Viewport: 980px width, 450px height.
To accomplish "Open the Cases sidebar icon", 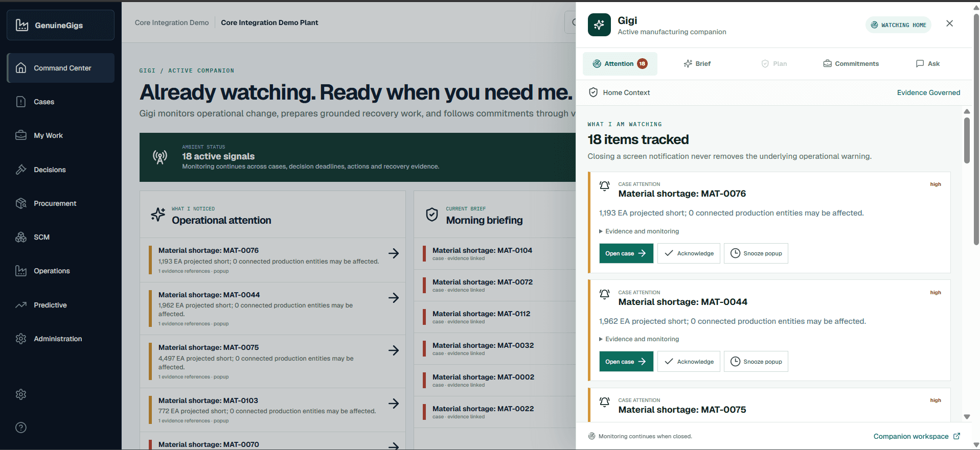I will click(x=21, y=102).
